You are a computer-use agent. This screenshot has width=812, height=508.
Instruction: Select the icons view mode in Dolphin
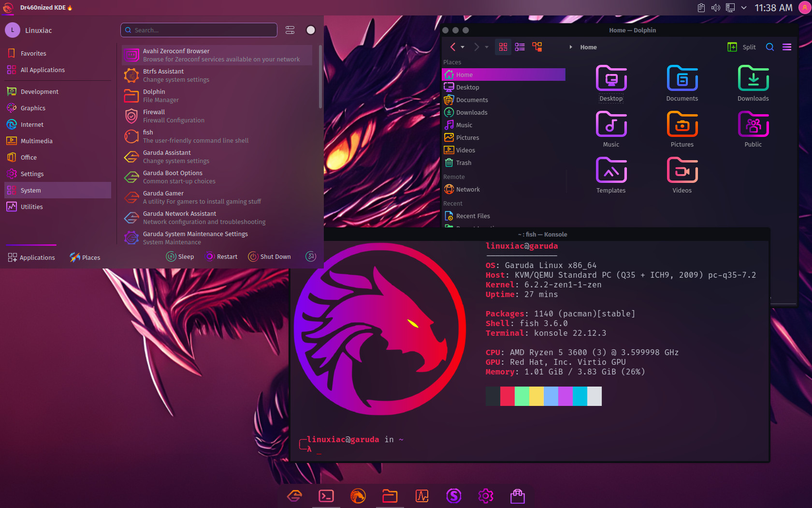[503, 47]
